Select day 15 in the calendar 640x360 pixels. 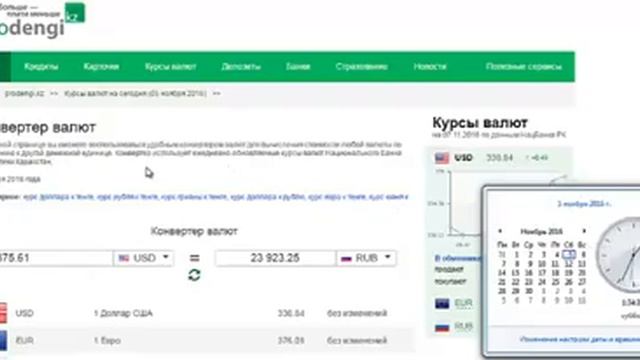coord(515,273)
